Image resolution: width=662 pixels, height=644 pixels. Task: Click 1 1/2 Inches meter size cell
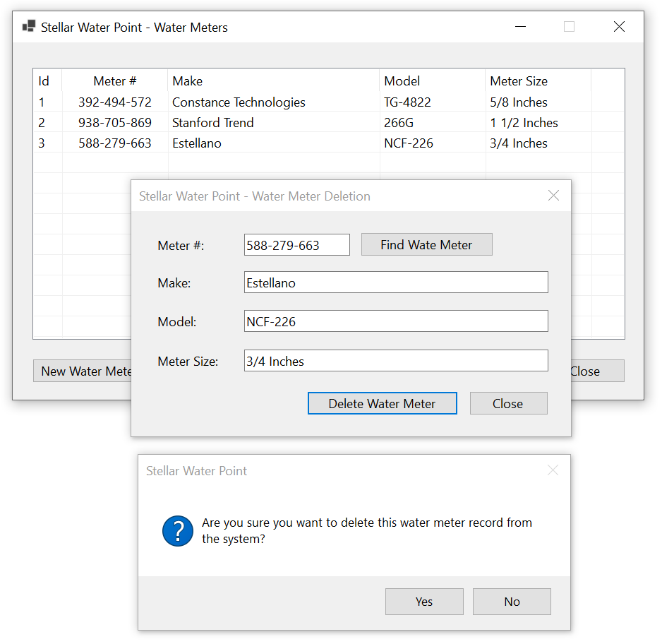tap(524, 122)
